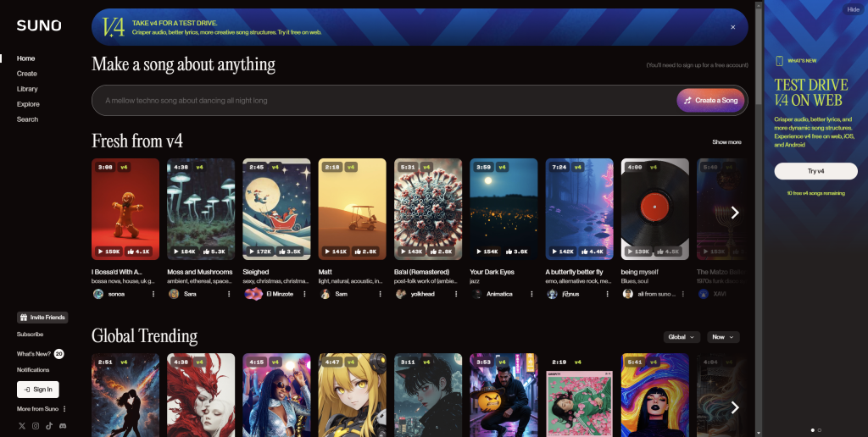Click Sam's profile avatar

tap(325, 294)
